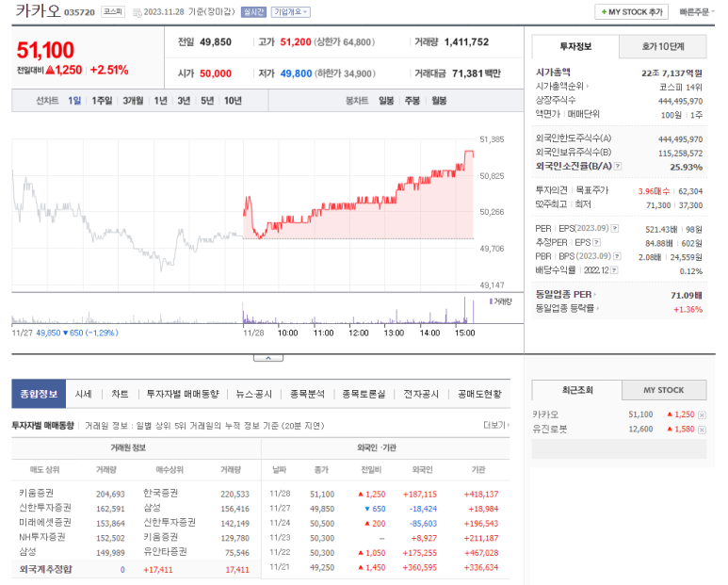Open help icon next to PER EPS(2023.09)

615,228
